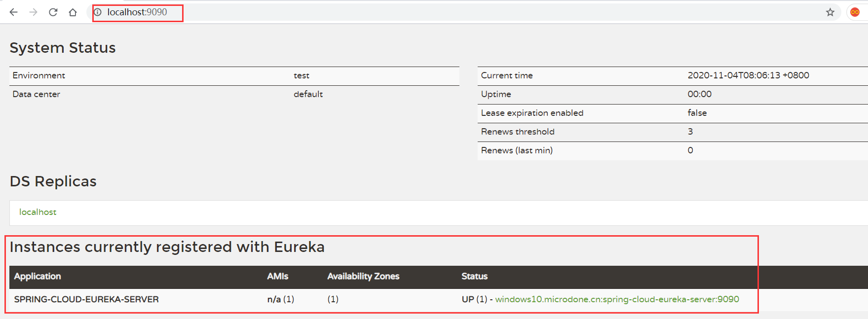
Task: Click the lease expiration value false
Action: 697,113
